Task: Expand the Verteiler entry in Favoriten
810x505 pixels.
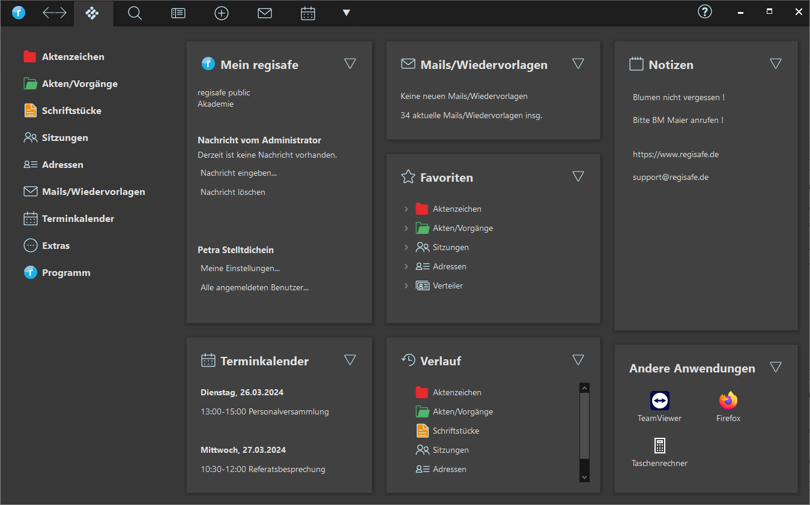Action: tap(406, 286)
